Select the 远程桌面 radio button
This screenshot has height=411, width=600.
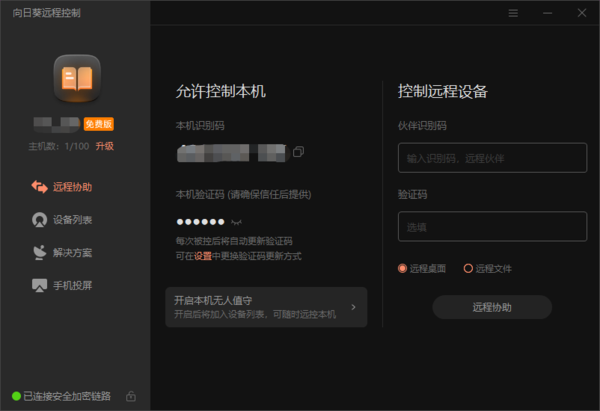point(402,268)
